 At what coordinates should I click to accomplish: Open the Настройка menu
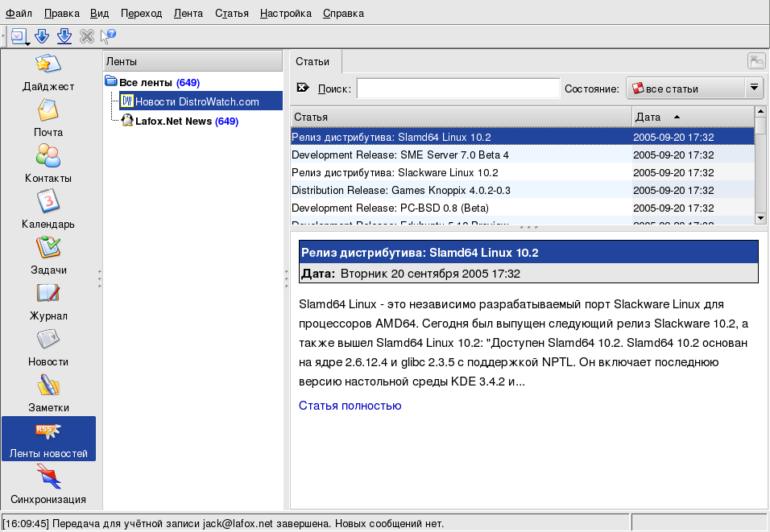tap(286, 13)
